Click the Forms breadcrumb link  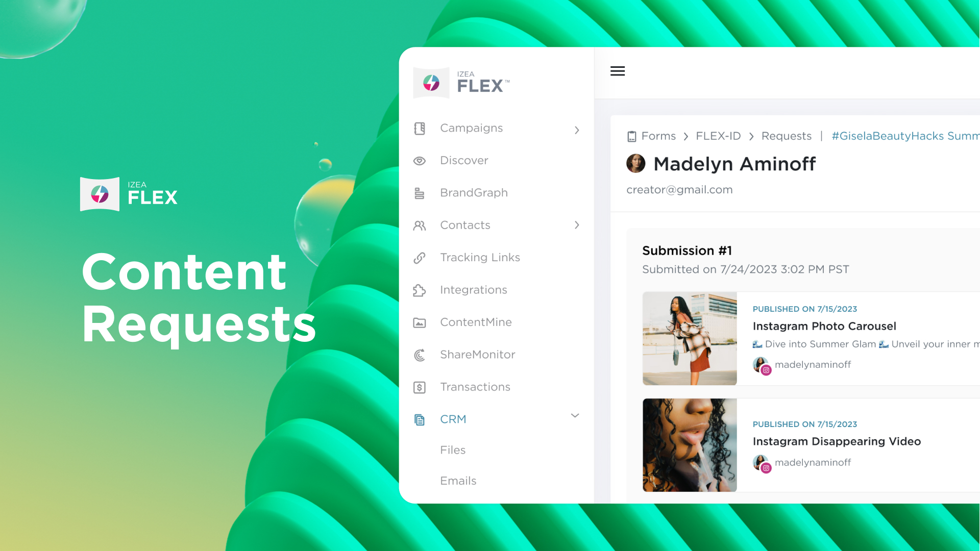(658, 136)
